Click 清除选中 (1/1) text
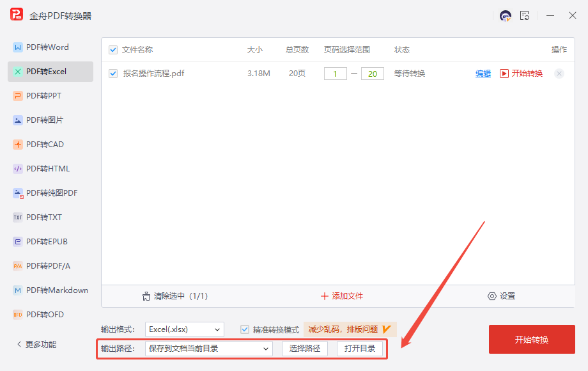Image resolution: width=588 pixels, height=371 pixels. tap(181, 296)
